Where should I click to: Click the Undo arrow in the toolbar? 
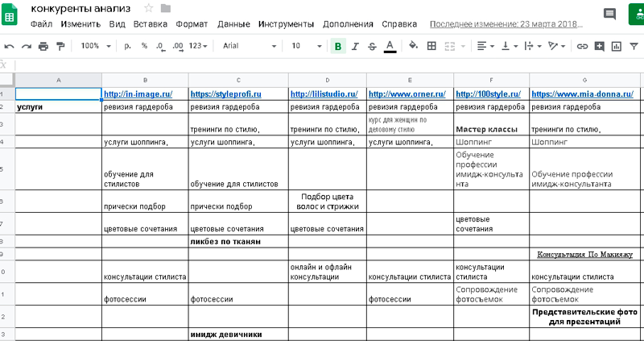tap(9, 46)
